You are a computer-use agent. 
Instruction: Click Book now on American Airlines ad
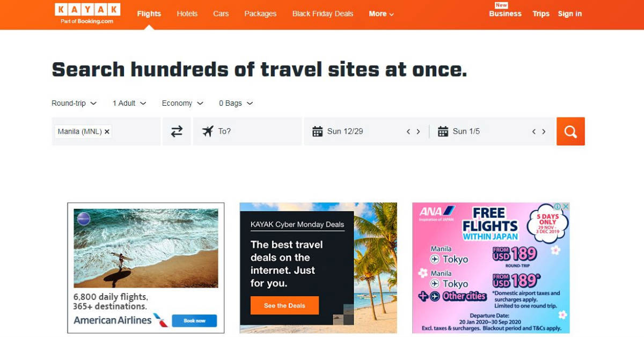click(x=194, y=320)
